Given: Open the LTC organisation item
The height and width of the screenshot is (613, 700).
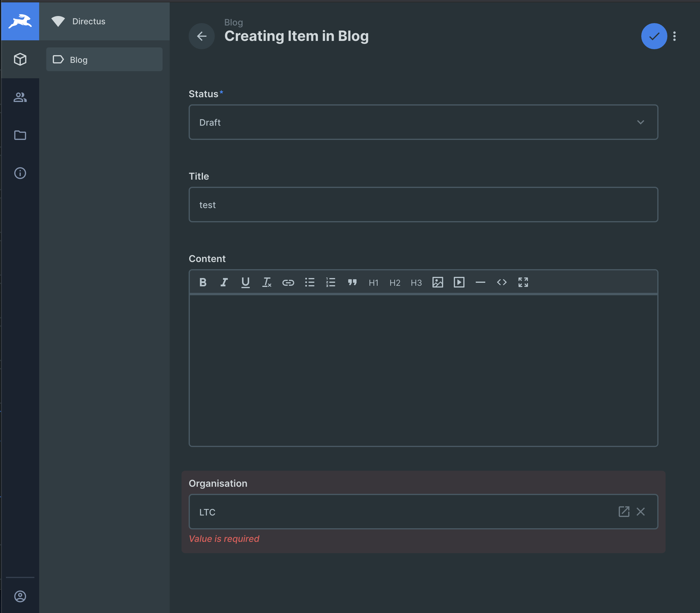Looking at the screenshot, I should point(624,512).
